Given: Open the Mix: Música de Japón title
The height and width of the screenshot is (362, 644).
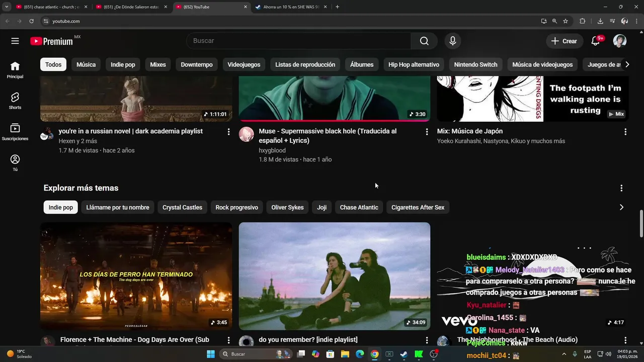Looking at the screenshot, I should (470, 131).
